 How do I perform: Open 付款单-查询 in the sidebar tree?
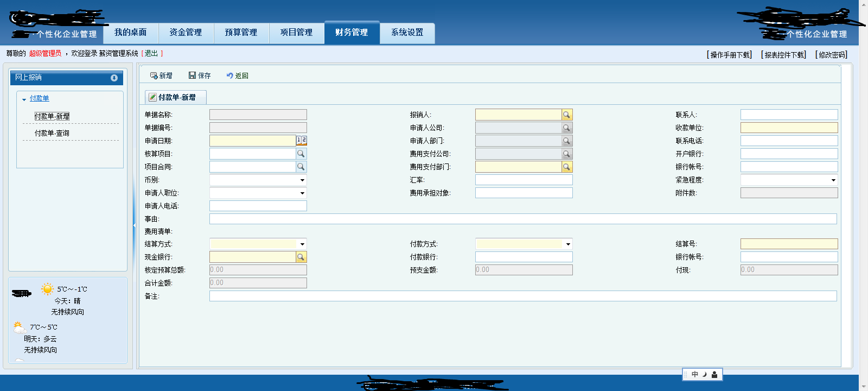click(x=52, y=133)
